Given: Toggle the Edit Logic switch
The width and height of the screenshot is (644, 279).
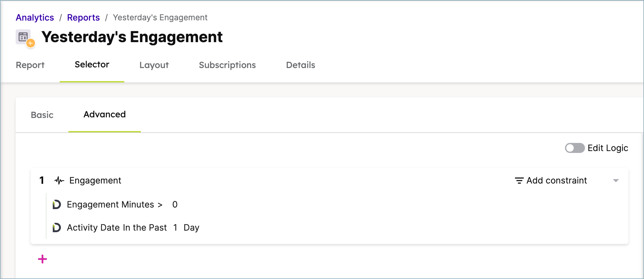Looking at the screenshot, I should [575, 148].
